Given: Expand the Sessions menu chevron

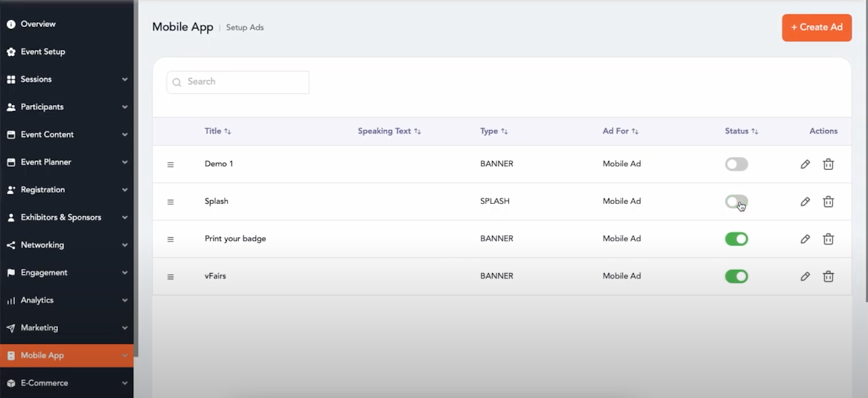Looking at the screenshot, I should (125, 79).
